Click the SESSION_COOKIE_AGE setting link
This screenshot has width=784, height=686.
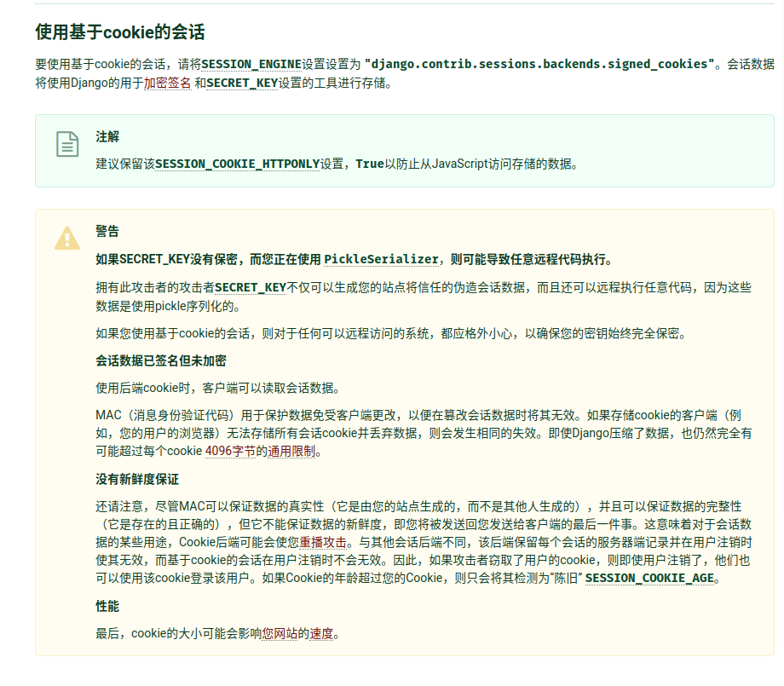click(651, 579)
